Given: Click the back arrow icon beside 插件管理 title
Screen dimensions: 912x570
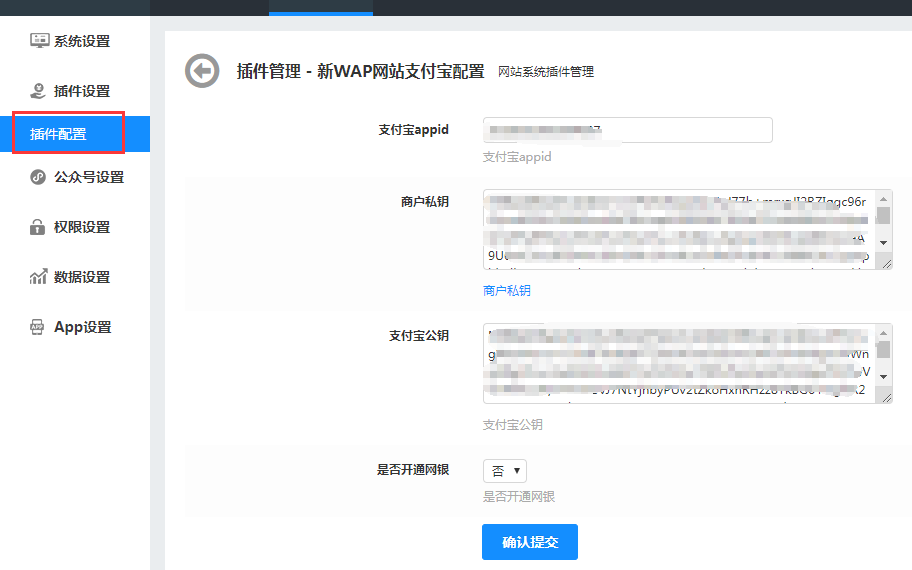Looking at the screenshot, I should pos(202,71).
